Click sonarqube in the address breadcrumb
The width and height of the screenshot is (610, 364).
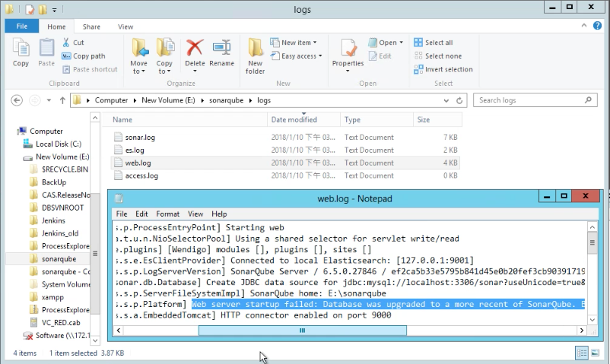226,100
